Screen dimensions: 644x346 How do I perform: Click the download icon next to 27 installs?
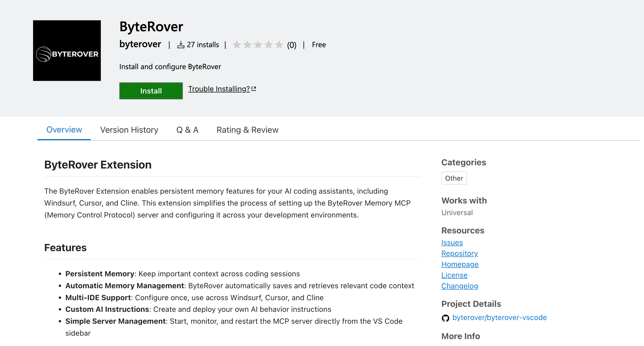point(181,45)
